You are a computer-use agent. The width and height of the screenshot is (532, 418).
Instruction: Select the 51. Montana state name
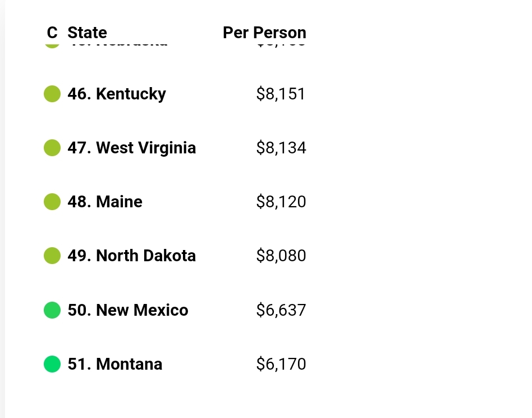pyautogui.click(x=115, y=364)
